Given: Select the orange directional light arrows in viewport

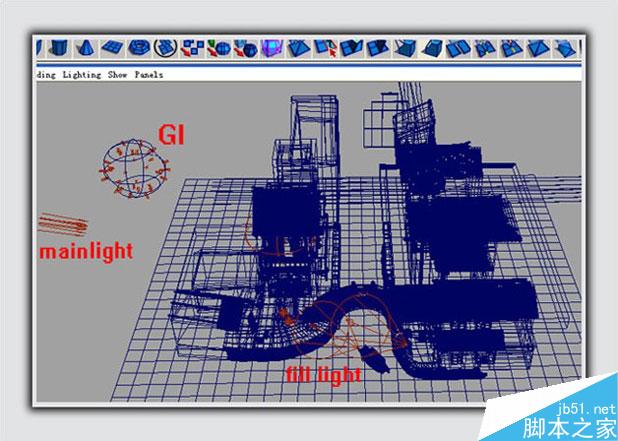Looking at the screenshot, I should click(63, 225).
